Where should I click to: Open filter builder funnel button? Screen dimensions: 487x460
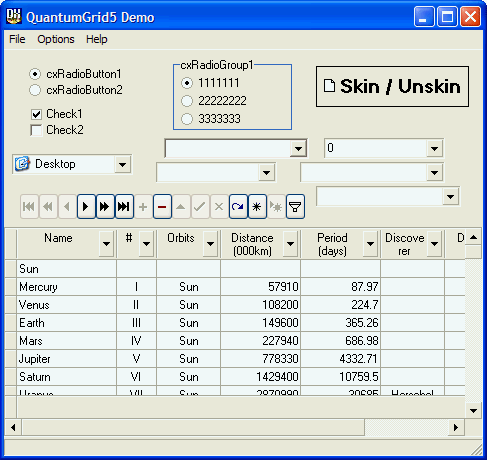coord(295,207)
